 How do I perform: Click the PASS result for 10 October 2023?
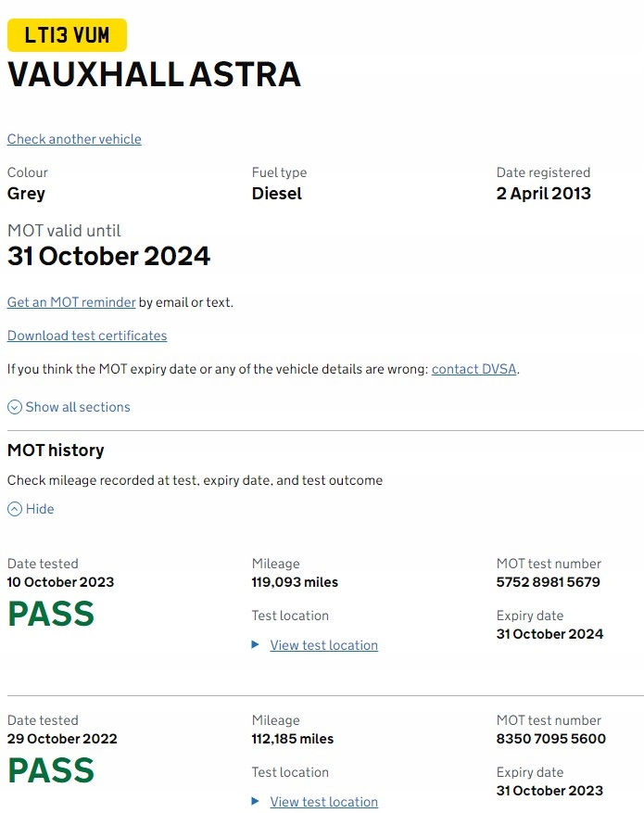[x=51, y=614]
